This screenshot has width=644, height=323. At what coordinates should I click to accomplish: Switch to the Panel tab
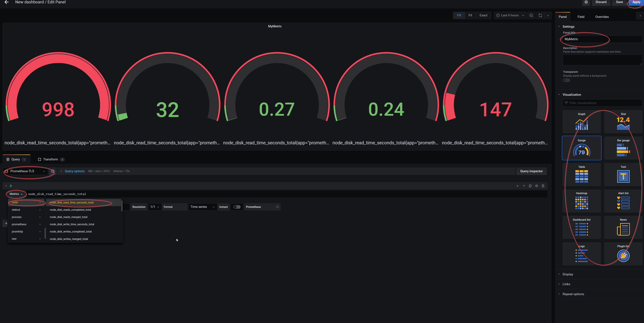point(563,17)
